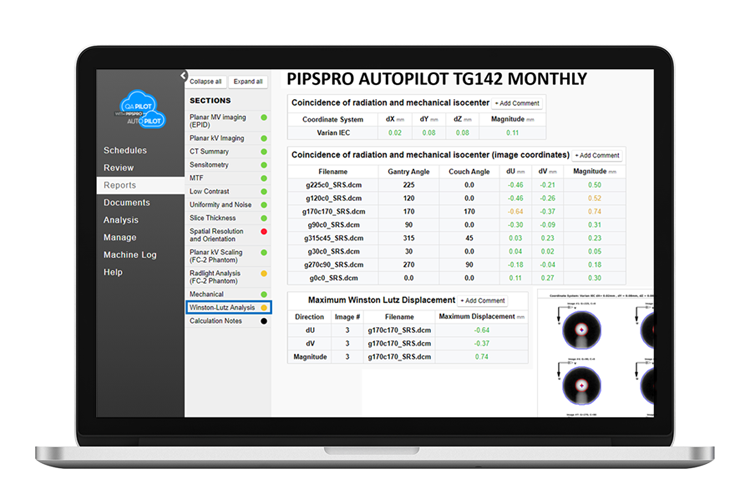Select Planar MV imaging (EPID) section
Screen dimensions: 750x500
pos(228,121)
